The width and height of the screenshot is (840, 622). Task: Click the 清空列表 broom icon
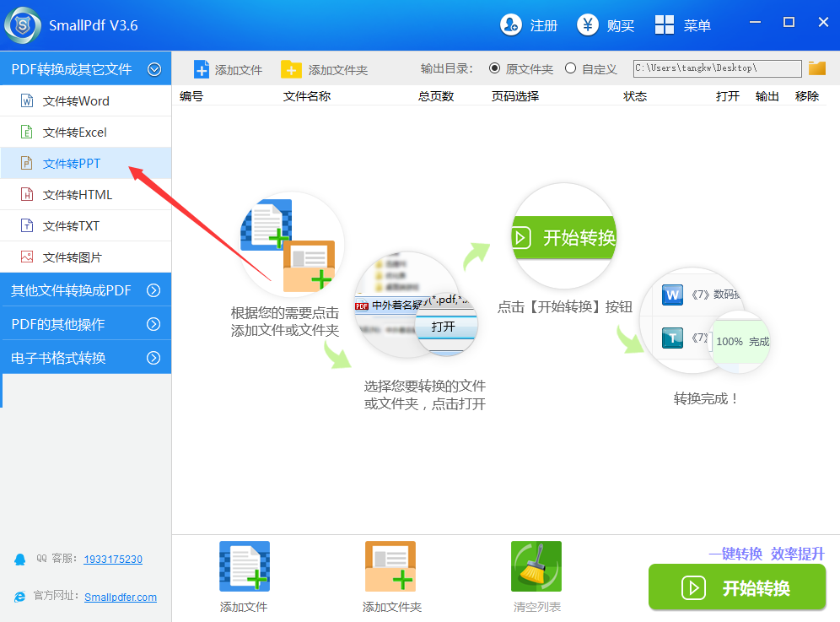[x=536, y=566]
